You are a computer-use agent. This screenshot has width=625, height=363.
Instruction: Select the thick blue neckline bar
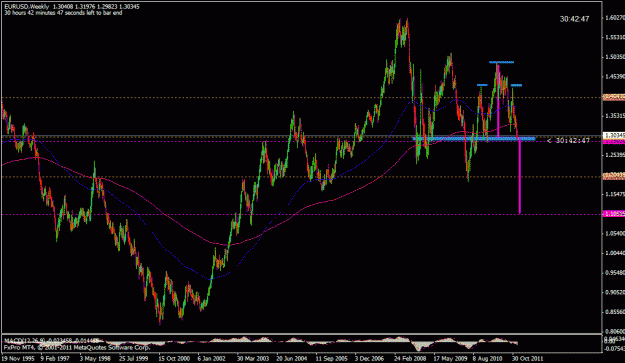(x=474, y=138)
